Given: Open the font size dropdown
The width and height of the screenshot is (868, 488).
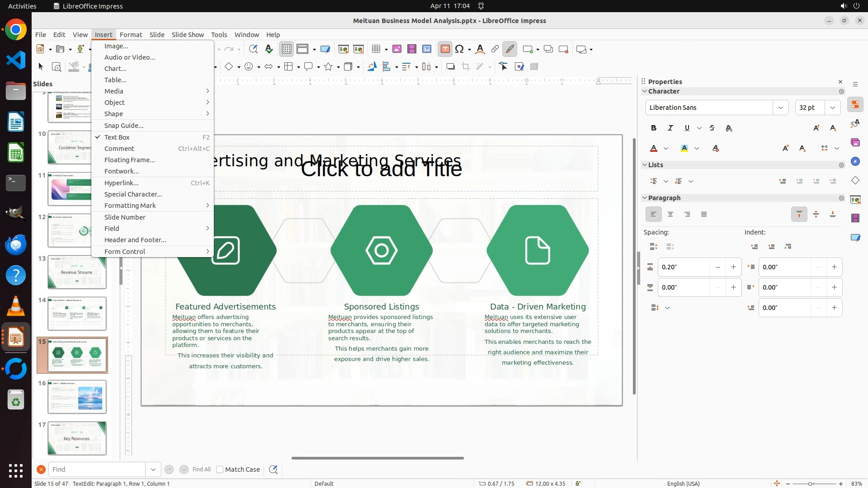Looking at the screenshot, I should [x=832, y=108].
